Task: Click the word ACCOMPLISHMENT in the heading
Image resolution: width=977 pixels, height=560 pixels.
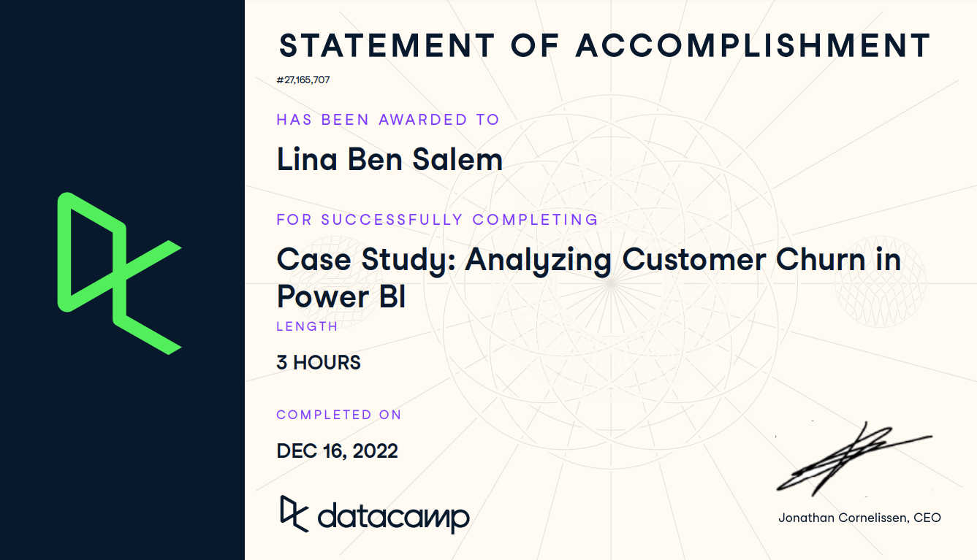Action: click(753, 45)
